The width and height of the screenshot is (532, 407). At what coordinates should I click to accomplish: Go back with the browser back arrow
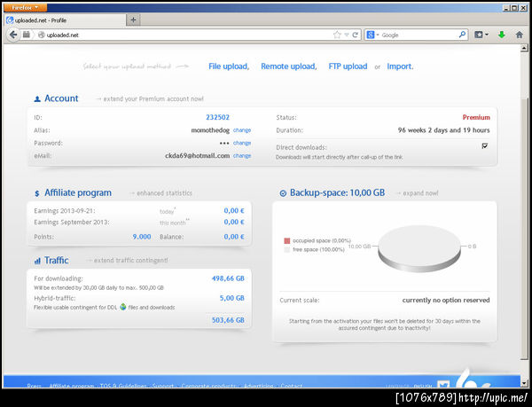pyautogui.click(x=13, y=35)
